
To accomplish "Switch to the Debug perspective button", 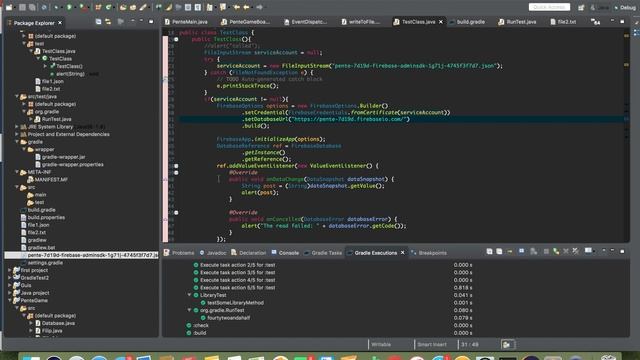I will [x=624, y=7].
